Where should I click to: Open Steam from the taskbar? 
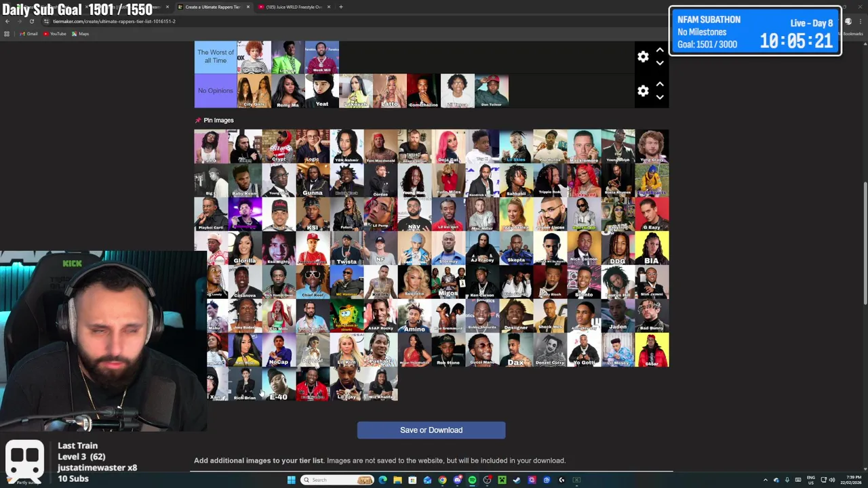point(517,480)
